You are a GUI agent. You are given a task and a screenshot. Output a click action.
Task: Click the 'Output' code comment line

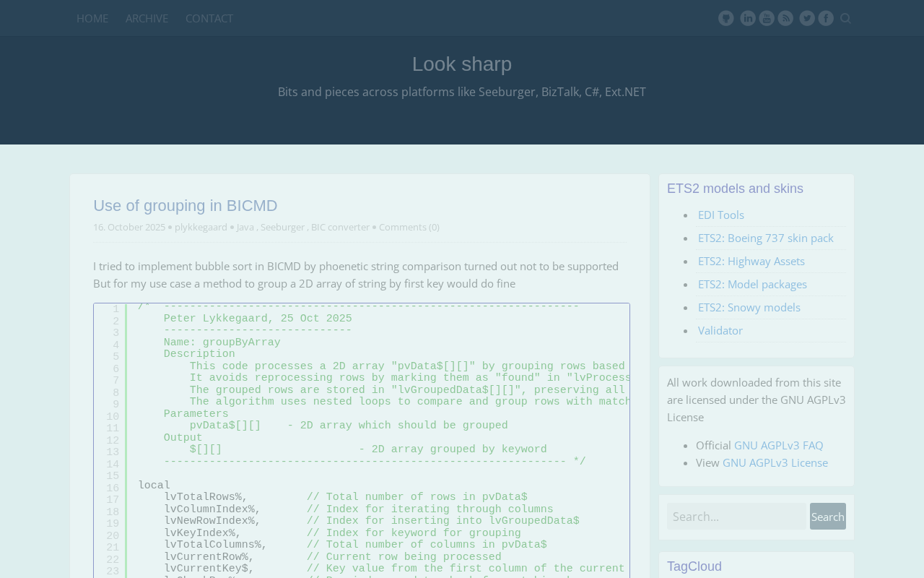[x=183, y=438]
